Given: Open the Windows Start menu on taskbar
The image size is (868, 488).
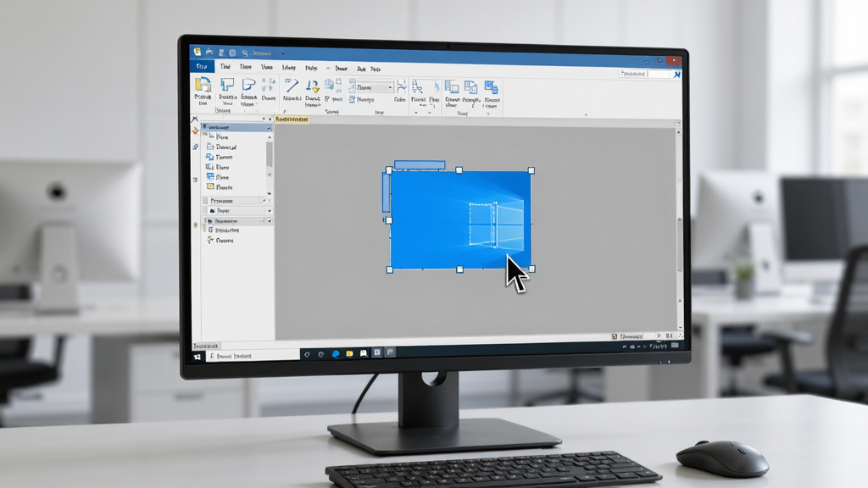Looking at the screenshot, I should tap(197, 357).
